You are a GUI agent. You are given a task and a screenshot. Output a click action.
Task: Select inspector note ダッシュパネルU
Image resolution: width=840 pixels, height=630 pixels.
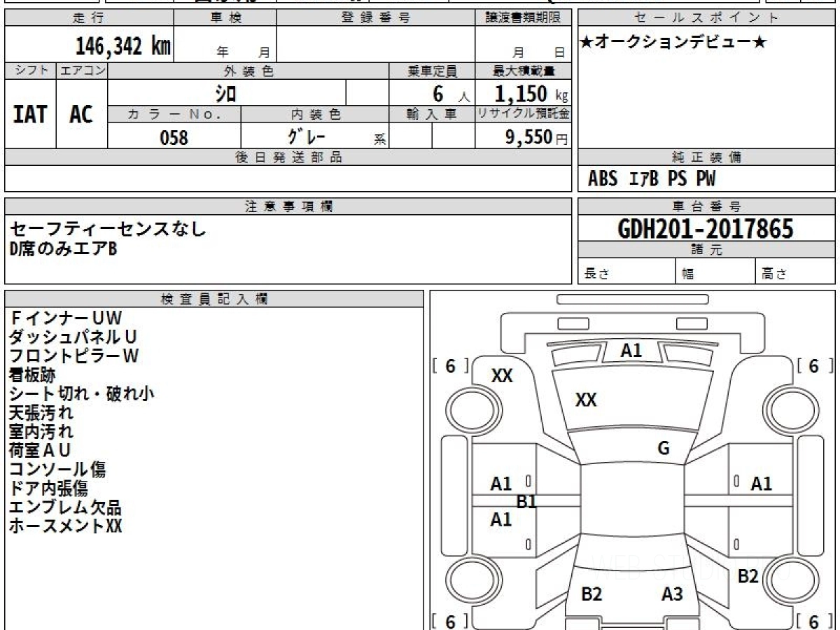coord(73,337)
